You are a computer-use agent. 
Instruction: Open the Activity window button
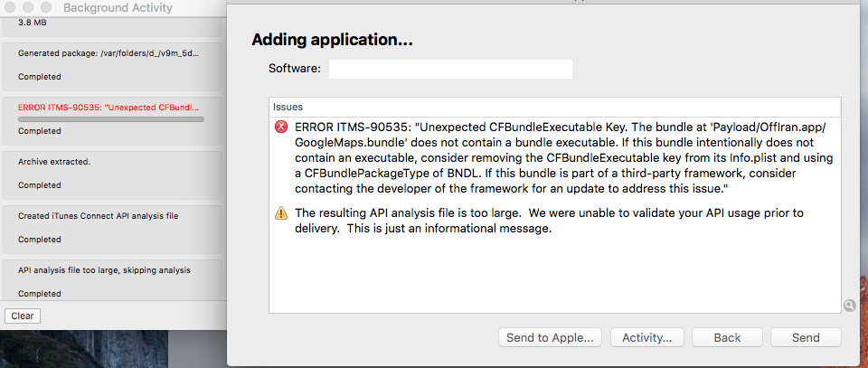(x=646, y=337)
